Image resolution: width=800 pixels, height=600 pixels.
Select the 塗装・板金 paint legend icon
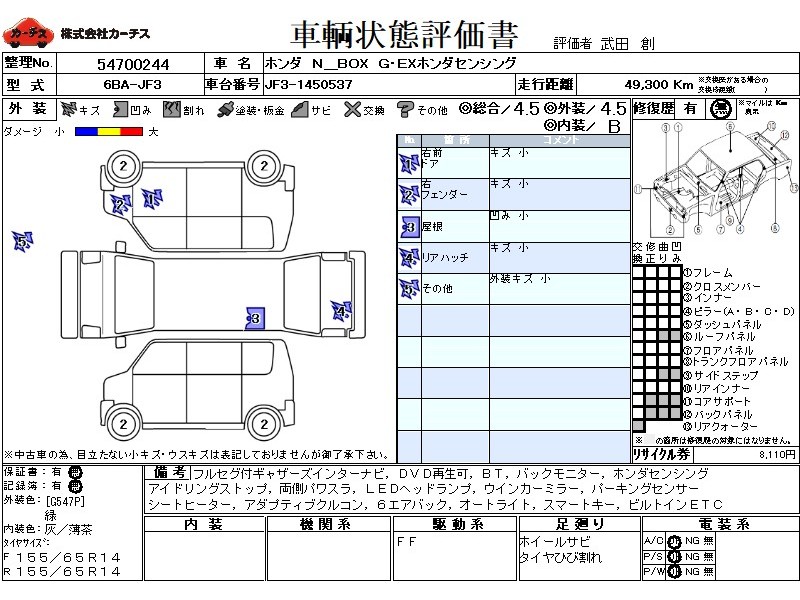click(x=225, y=110)
